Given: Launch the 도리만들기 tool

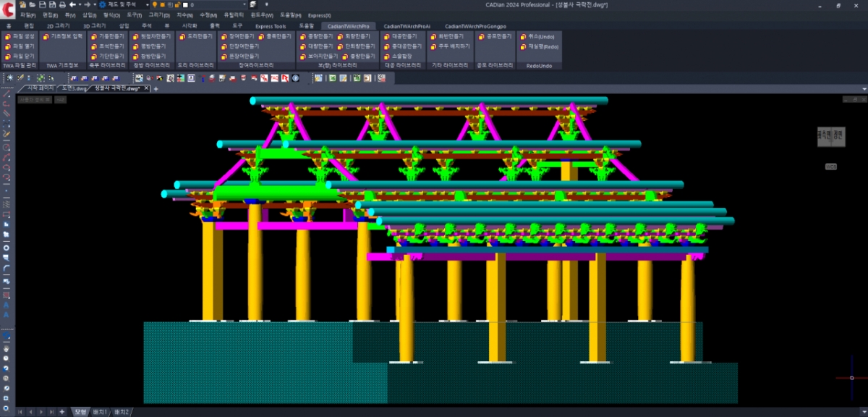Looking at the screenshot, I should [196, 35].
